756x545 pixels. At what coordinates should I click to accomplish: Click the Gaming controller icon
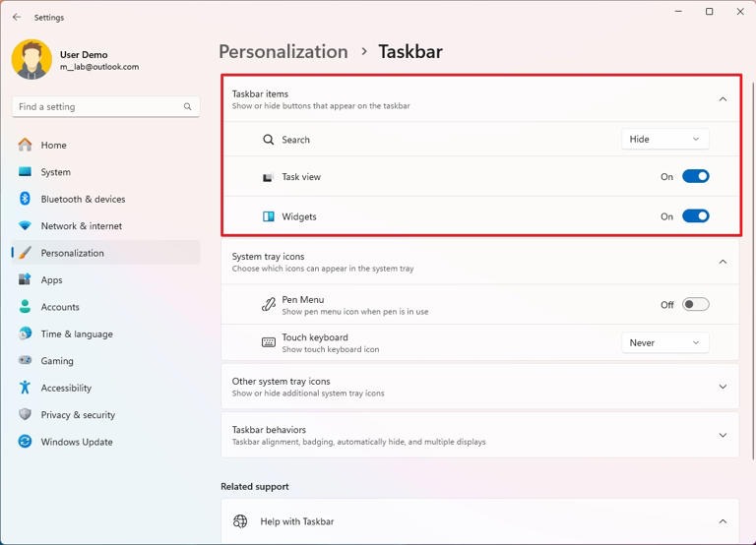25,360
